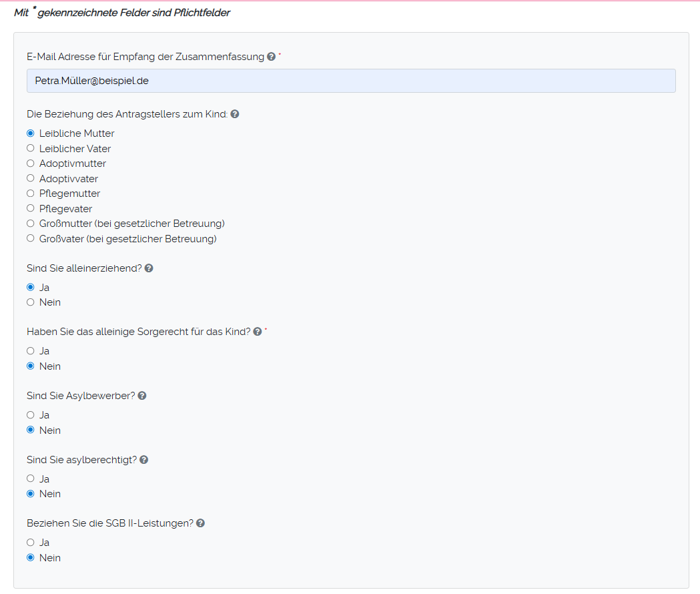700x594 pixels.
Task: Pick Pflegemutter radio option
Action: (30, 194)
